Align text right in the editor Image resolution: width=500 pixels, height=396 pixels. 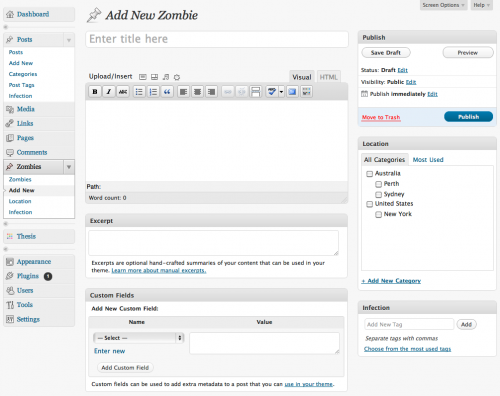(211, 92)
